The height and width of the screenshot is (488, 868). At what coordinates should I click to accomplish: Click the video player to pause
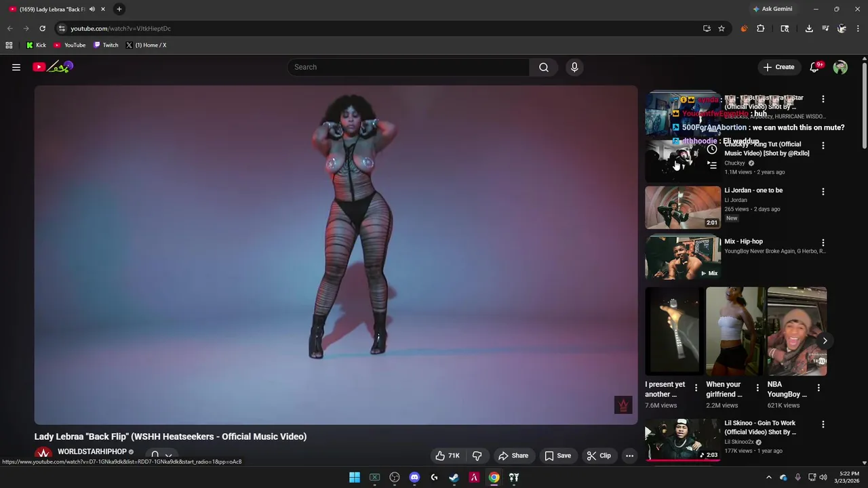336,255
